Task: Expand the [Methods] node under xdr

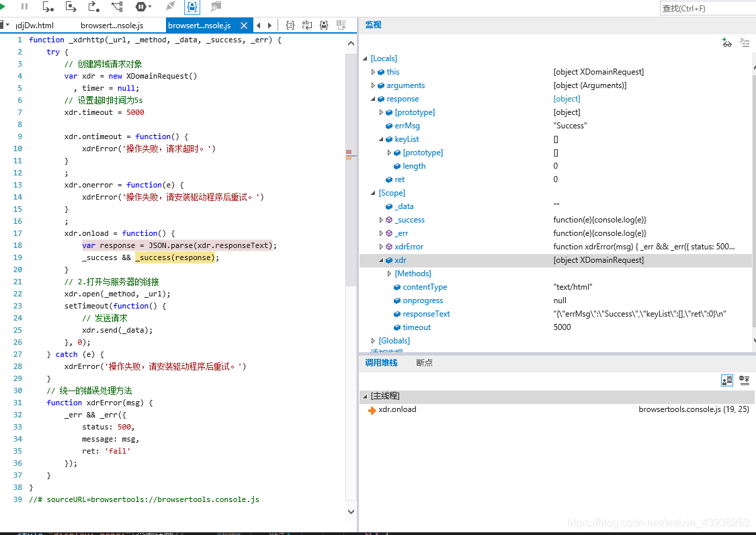Action: tap(389, 274)
